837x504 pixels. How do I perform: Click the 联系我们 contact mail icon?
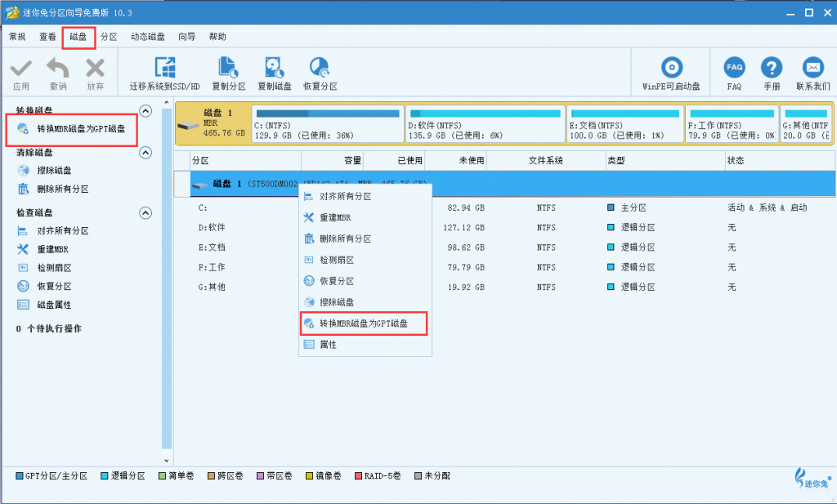[x=813, y=68]
